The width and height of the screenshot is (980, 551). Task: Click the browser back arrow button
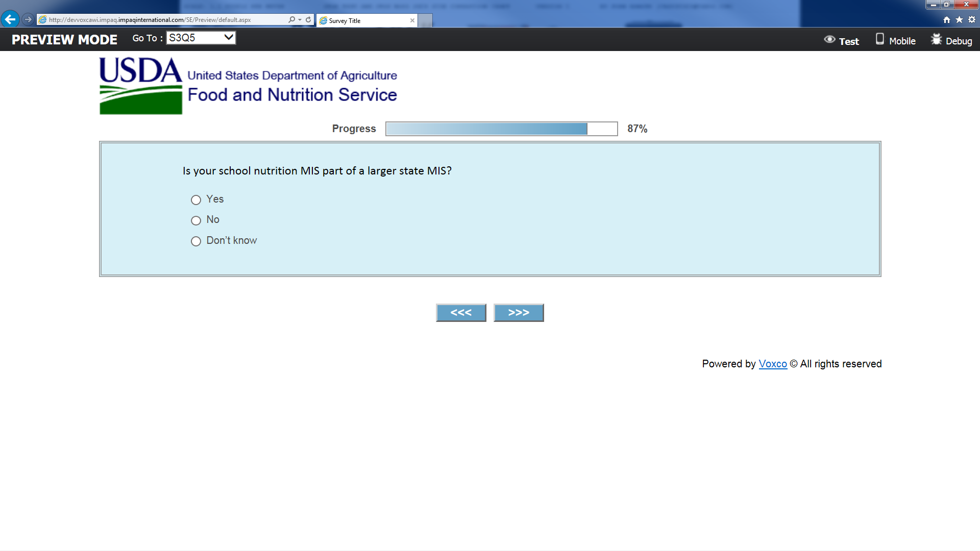pos(10,19)
